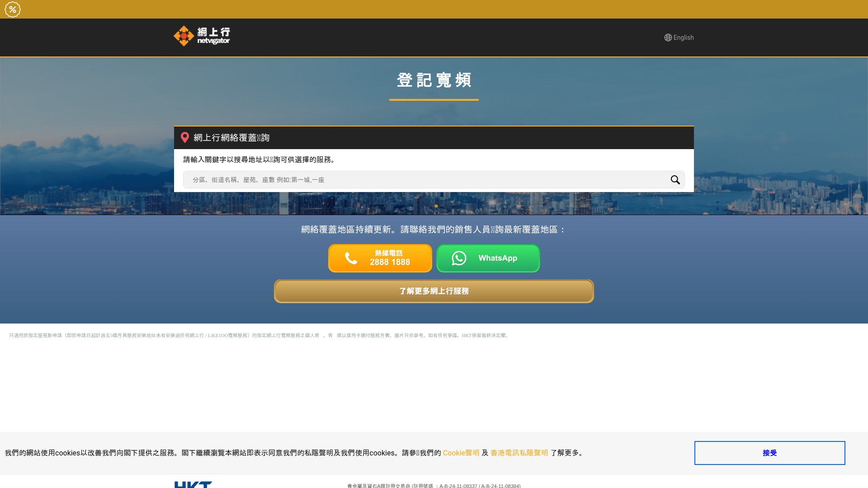868x488 pixels.
Task: Click the magnifier search icon
Action: tap(675, 180)
